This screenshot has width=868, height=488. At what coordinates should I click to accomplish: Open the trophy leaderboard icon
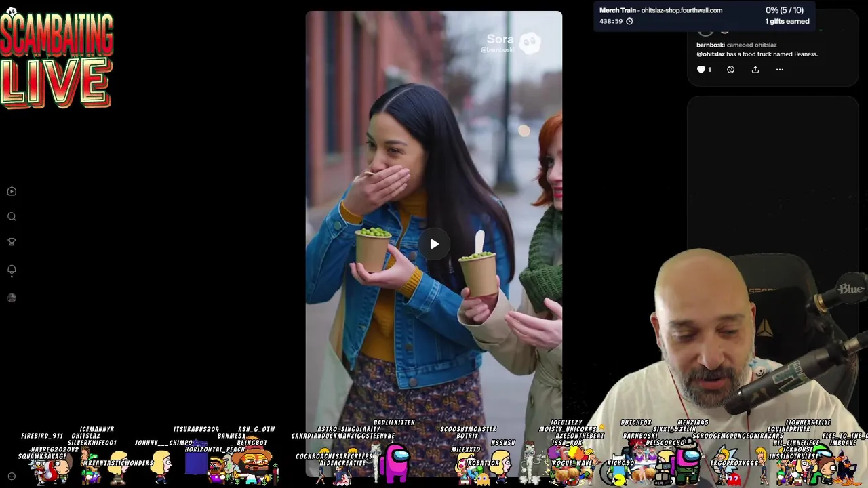[x=12, y=242]
